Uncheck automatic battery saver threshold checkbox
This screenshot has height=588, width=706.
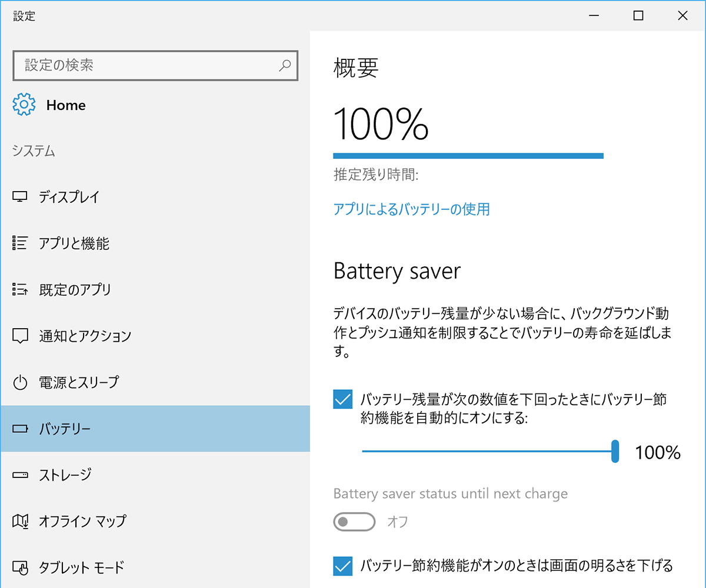click(x=343, y=399)
